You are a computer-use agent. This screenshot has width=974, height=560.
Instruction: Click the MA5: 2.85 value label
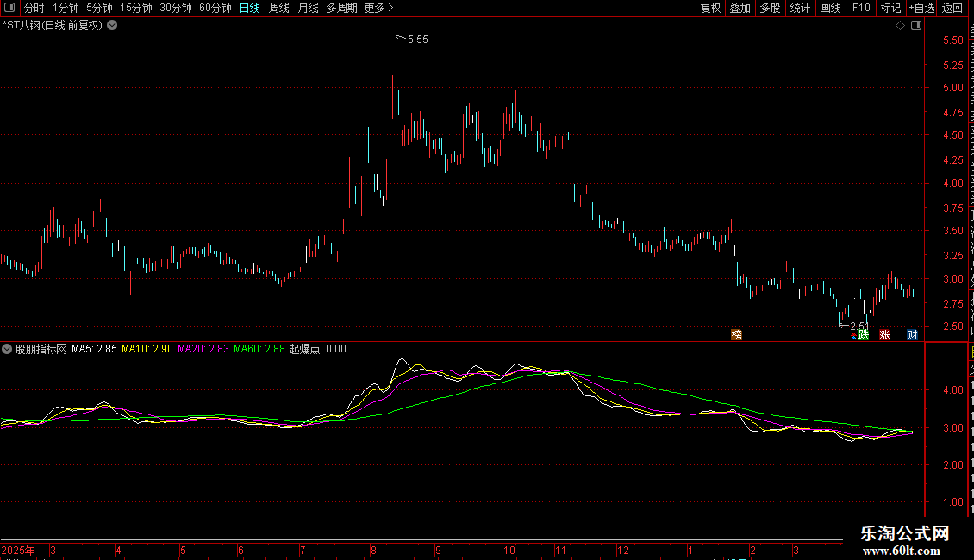95,349
